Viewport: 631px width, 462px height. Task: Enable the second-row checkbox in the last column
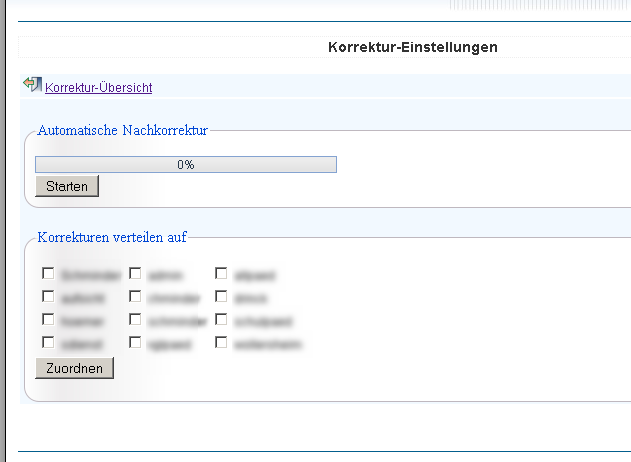[x=221, y=297]
